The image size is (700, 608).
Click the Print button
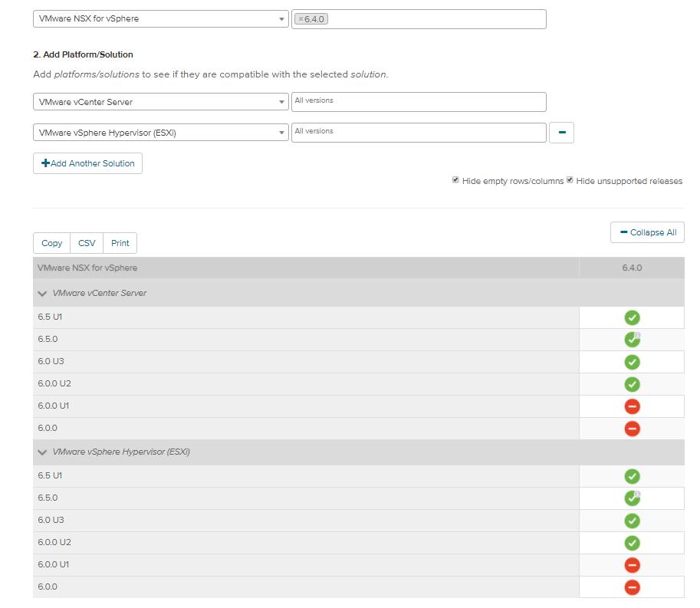coord(120,243)
